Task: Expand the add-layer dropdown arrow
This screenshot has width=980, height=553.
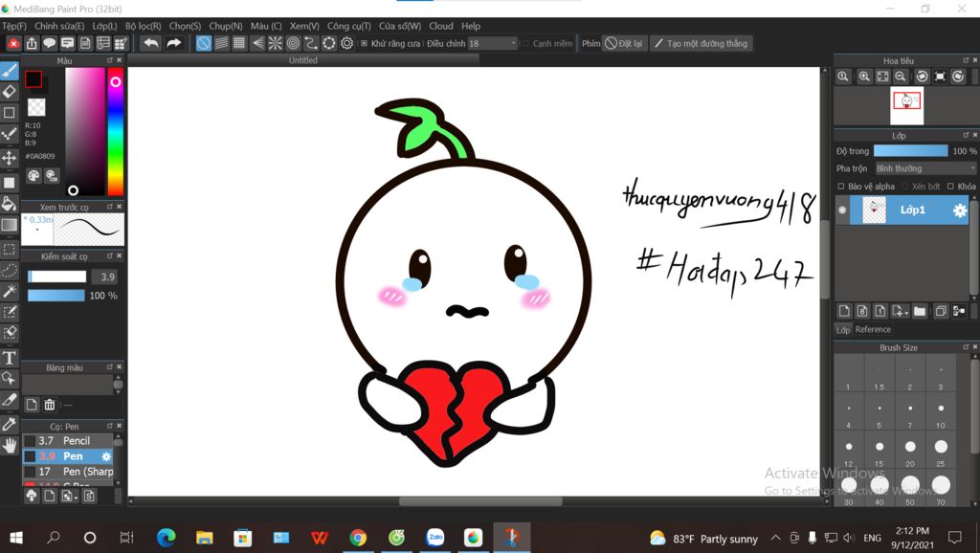Action: [906, 311]
